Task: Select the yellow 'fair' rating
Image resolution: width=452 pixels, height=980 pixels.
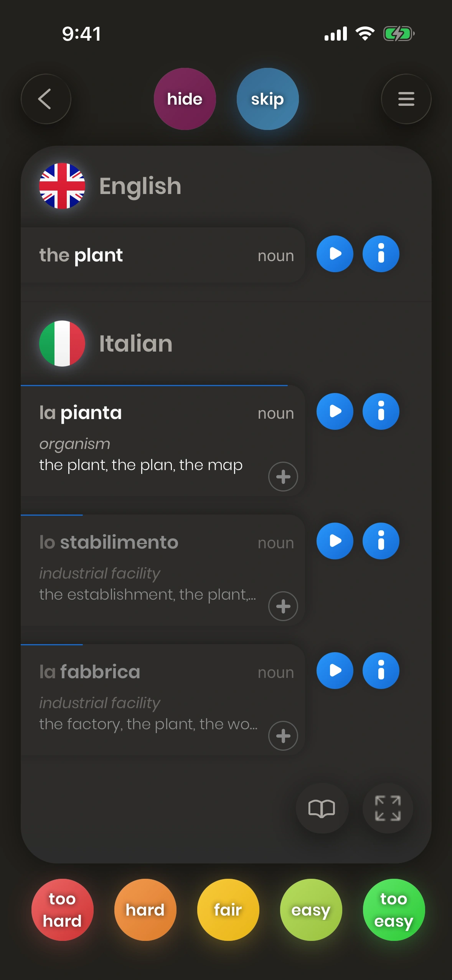Action: tap(228, 909)
